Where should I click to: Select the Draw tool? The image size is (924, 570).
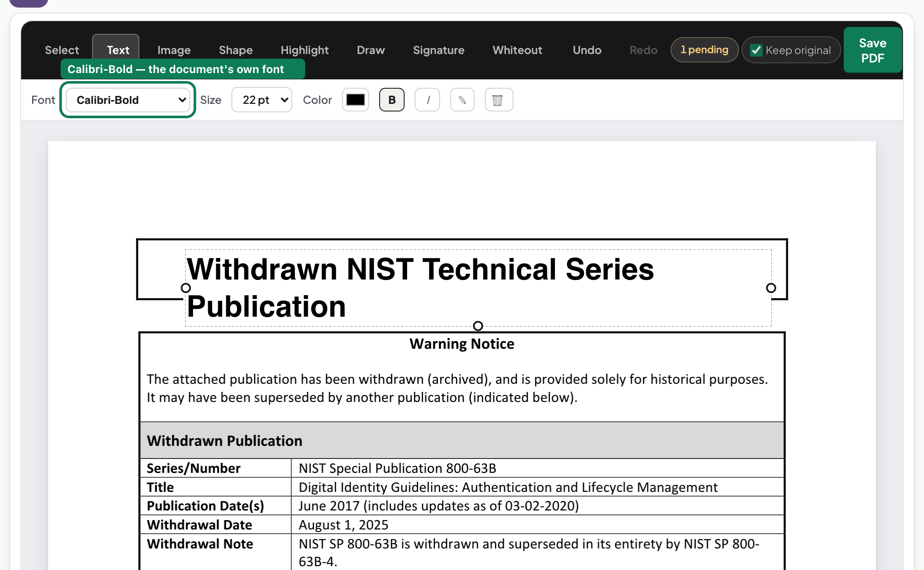[x=371, y=50]
